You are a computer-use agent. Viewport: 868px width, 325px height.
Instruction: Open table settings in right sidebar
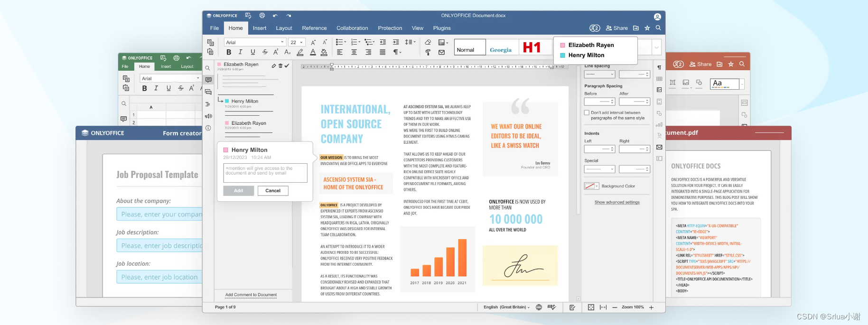659,79
